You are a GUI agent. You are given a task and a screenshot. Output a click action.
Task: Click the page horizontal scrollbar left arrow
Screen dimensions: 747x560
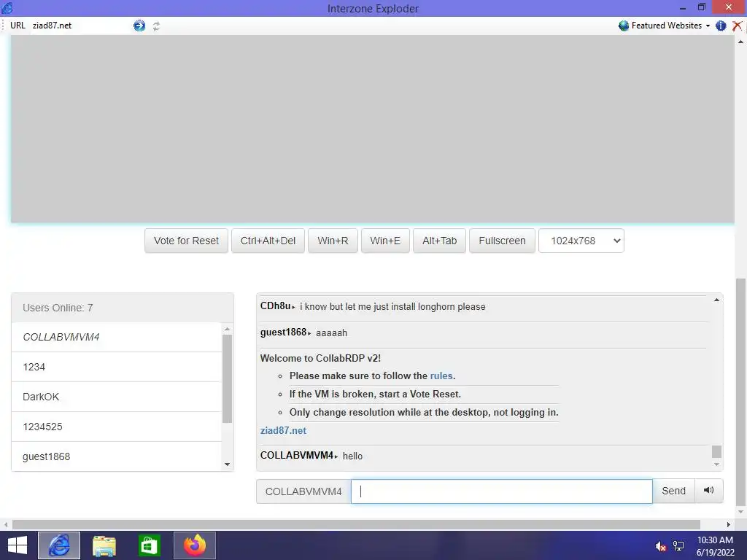pos(6,524)
